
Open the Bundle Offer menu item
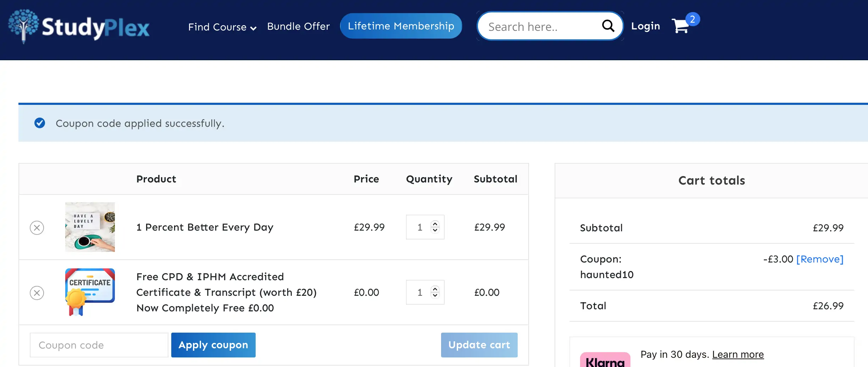298,27
